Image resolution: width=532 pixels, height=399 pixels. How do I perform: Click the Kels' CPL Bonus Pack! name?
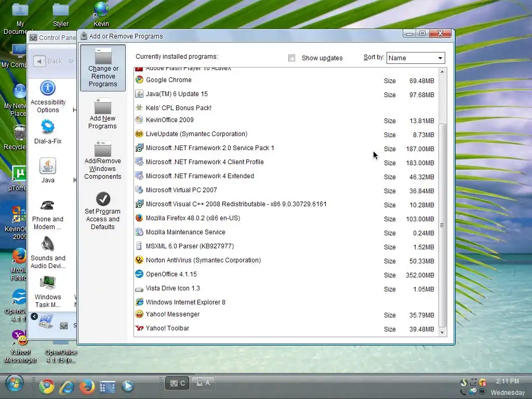[179, 108]
